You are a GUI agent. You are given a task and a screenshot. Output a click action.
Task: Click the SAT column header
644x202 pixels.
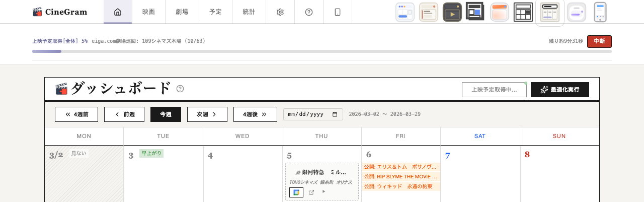tap(480, 137)
